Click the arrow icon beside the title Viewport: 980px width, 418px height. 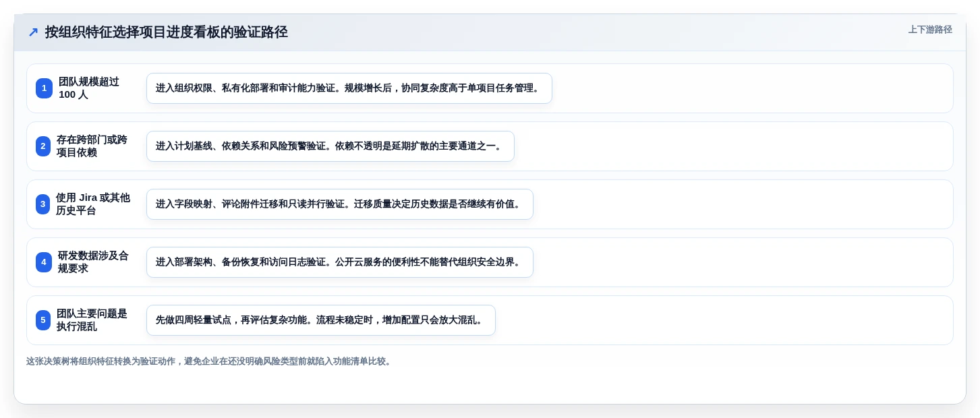click(33, 32)
